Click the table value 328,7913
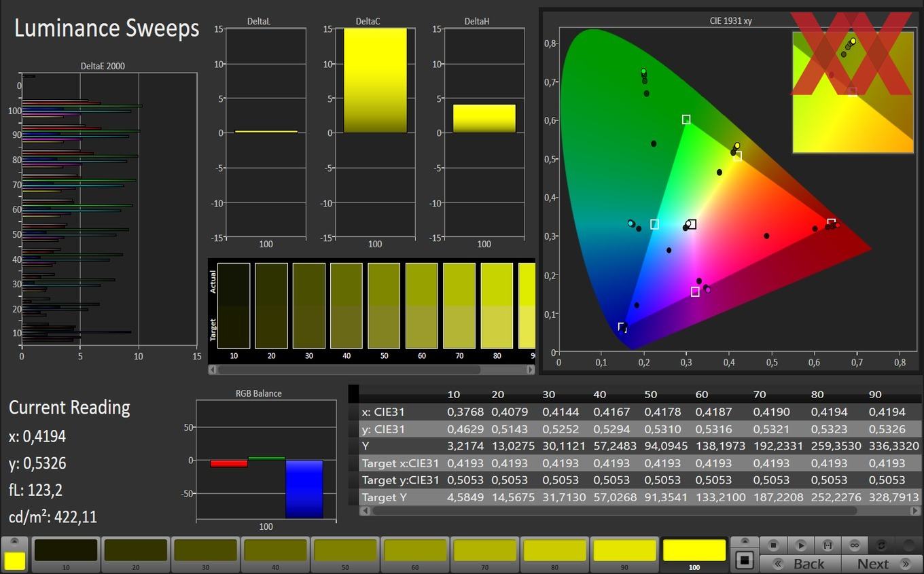 pos(893,497)
